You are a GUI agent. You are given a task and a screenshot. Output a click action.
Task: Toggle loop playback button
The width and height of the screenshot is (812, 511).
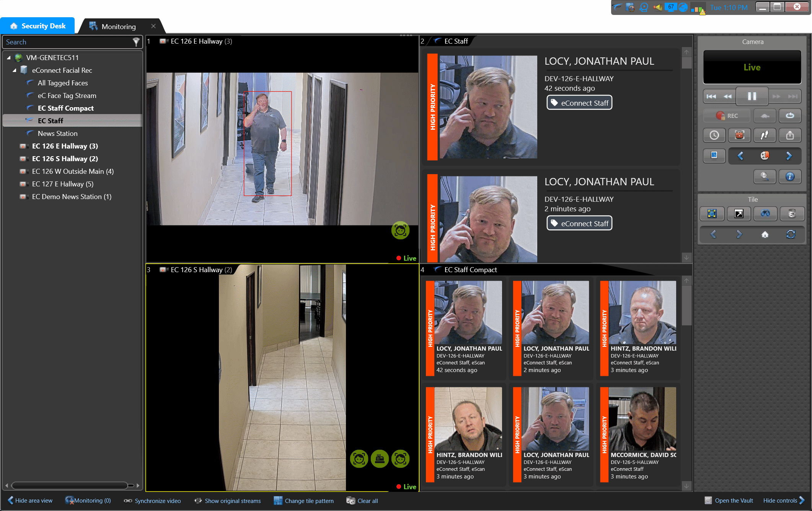[x=790, y=116]
